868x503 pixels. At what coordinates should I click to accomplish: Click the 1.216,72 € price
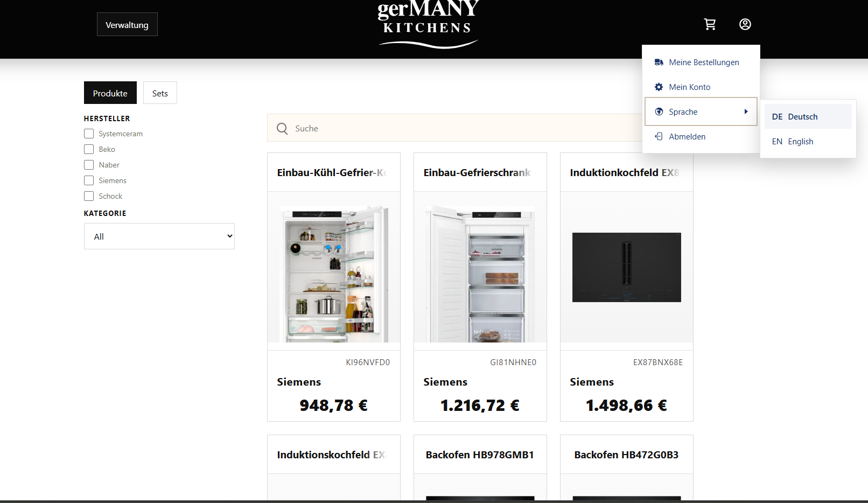(480, 406)
